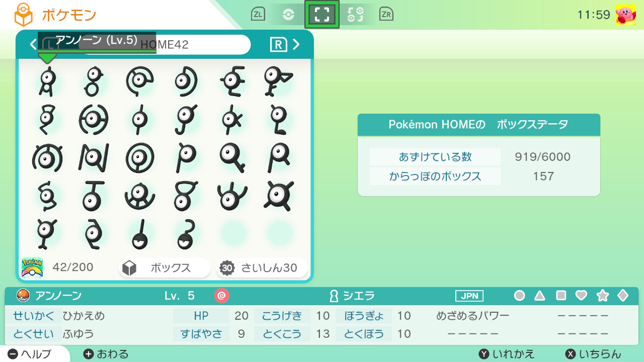The width and height of the screenshot is (644, 362).
Task: Select the Unown B in the box
Action: 93,82
